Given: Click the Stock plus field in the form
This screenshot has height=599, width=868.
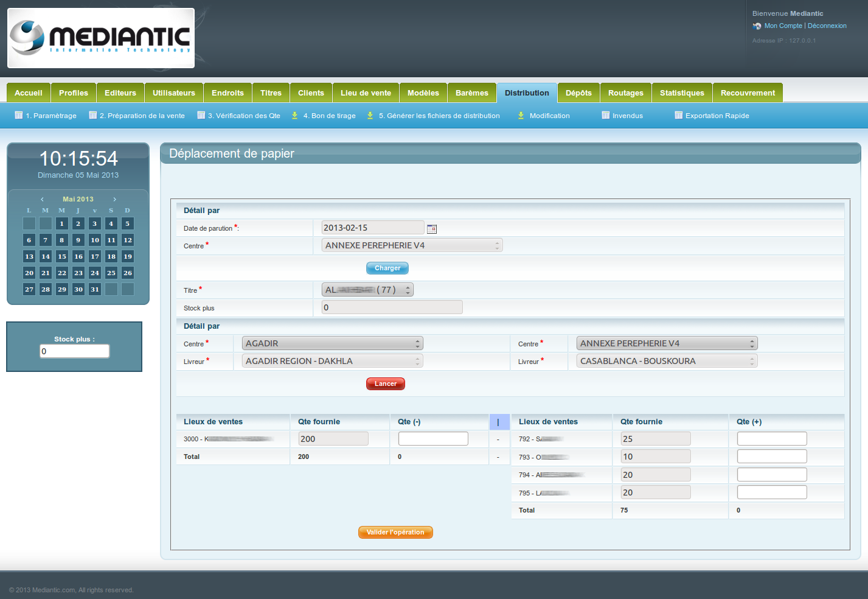Looking at the screenshot, I should (392, 307).
